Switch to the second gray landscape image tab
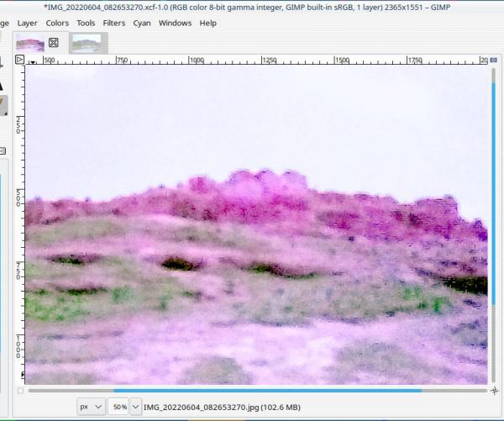This screenshot has width=504, height=421. point(87,44)
